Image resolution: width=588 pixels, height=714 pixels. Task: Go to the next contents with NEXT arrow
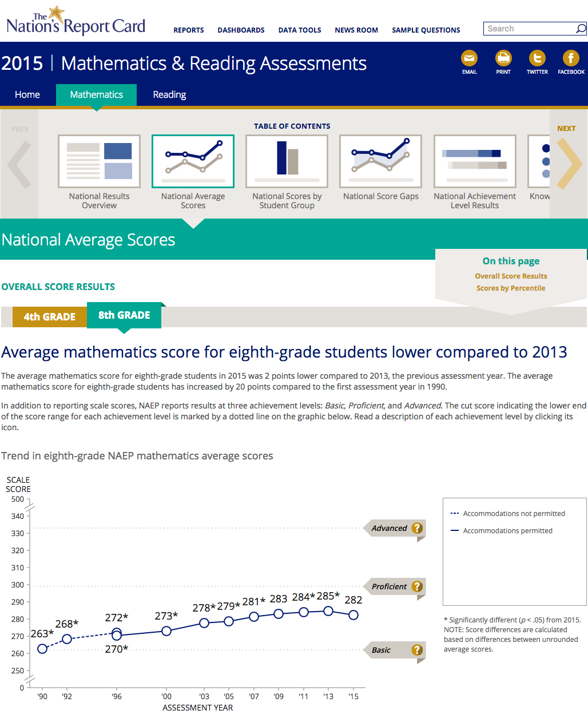pyautogui.click(x=569, y=163)
